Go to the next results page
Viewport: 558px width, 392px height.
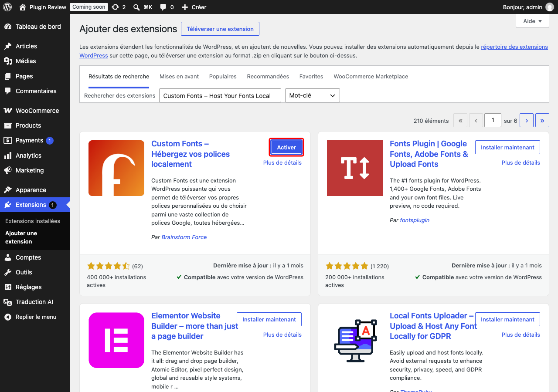(527, 121)
